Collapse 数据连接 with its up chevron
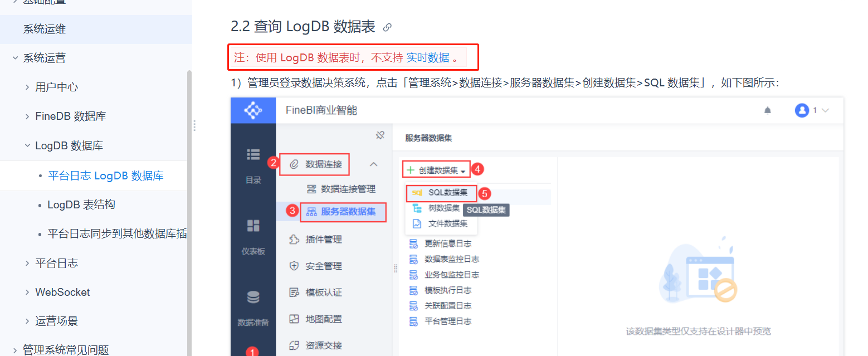868x356 pixels. tap(374, 164)
